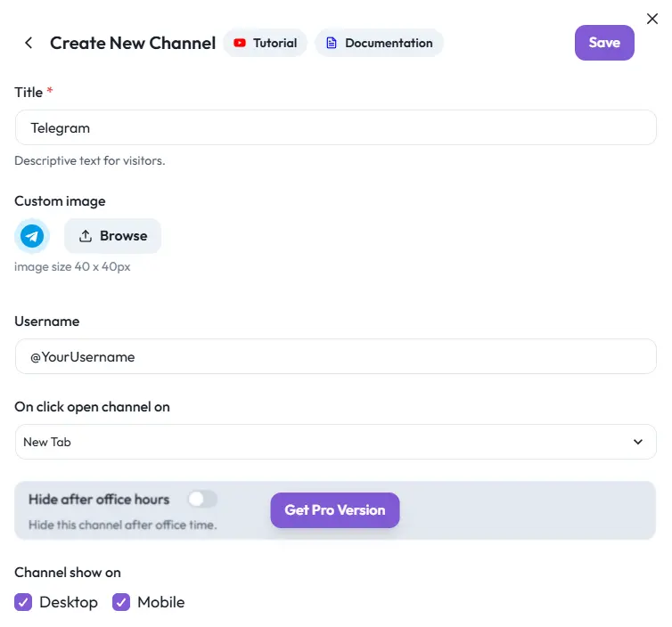Click the YouTube icon on the Tutorial pill
Screen dimensions: 672x627
click(240, 43)
